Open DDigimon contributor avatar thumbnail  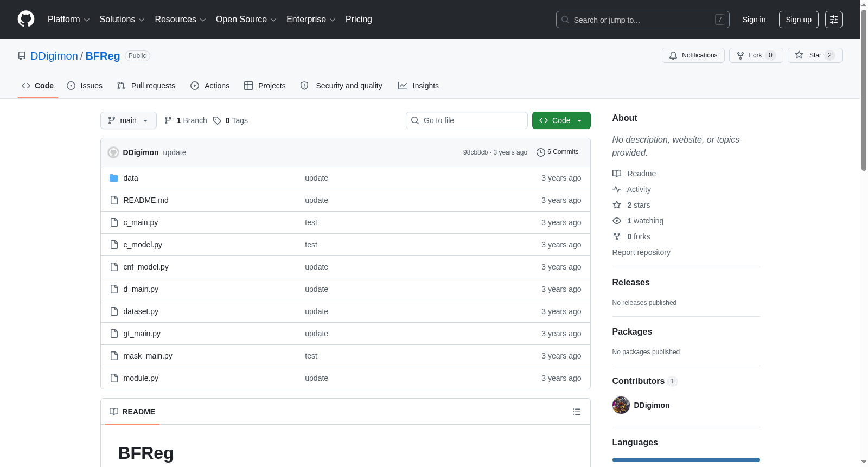(x=621, y=405)
